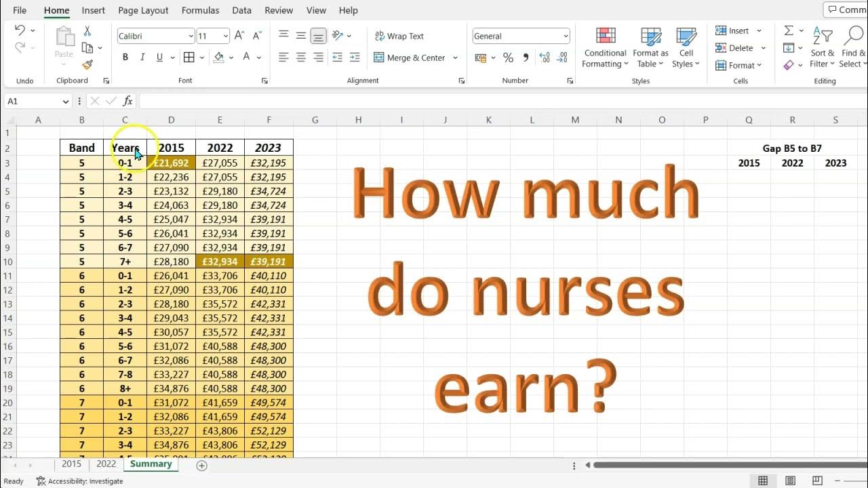
Task: Click Accessibility: Investigate in status bar
Action: coord(80,481)
